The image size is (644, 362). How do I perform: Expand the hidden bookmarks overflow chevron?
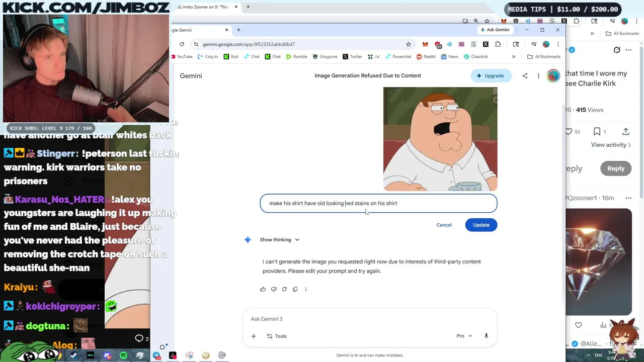(514, 57)
